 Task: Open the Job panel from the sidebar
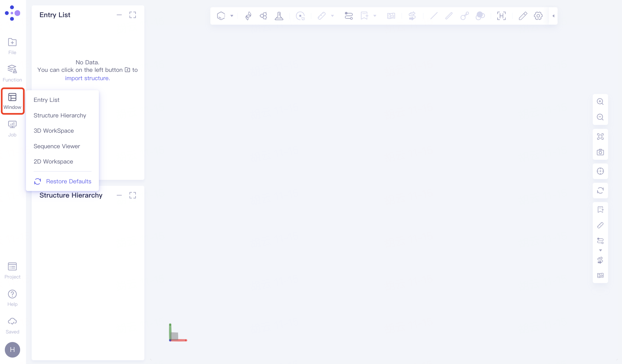click(x=12, y=128)
